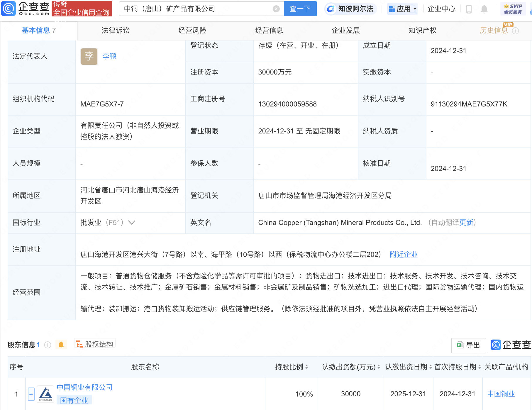Click the 李 avatar of legal representative
This screenshot has width=532, height=410.
point(89,56)
